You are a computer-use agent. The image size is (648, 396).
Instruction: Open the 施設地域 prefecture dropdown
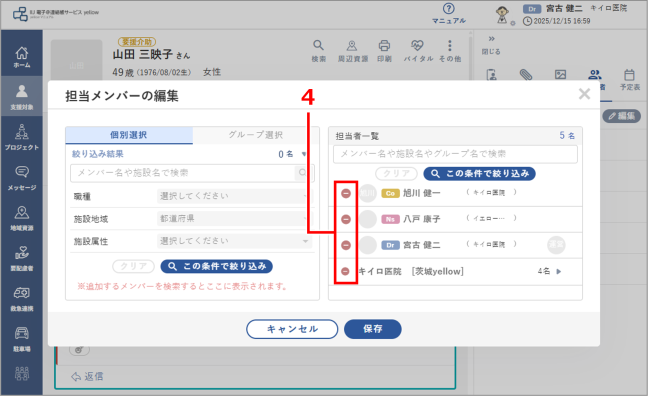[x=234, y=219]
